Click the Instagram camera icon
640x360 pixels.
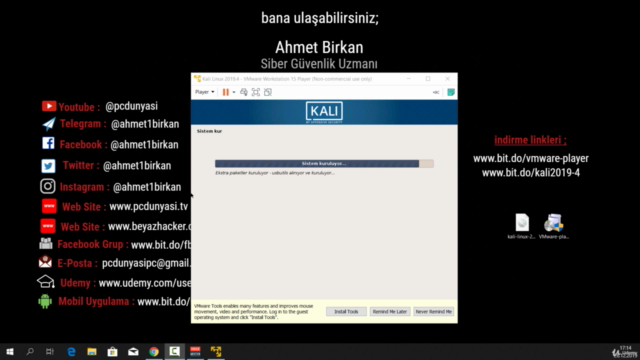tap(48, 186)
